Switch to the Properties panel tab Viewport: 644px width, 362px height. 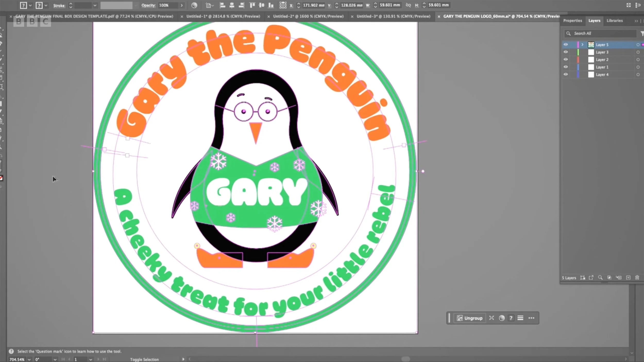(x=572, y=21)
